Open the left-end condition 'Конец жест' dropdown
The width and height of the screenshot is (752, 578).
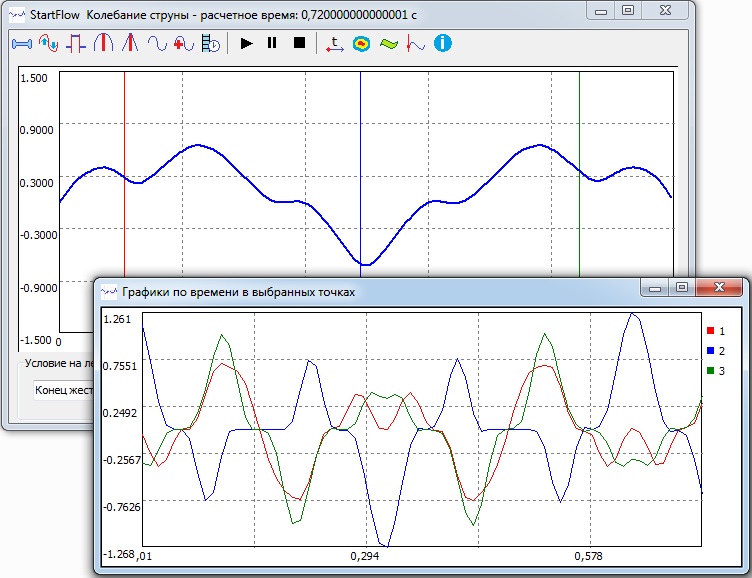63,390
